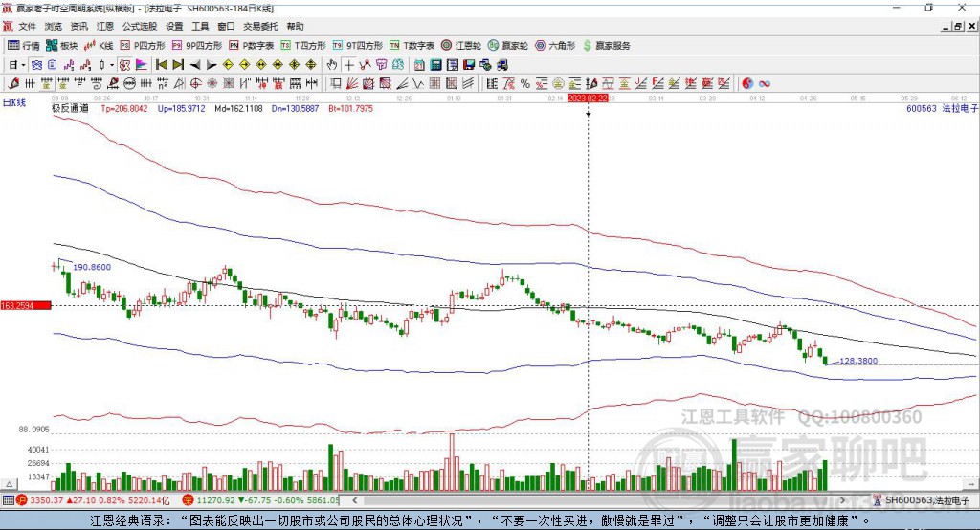Image resolution: width=980 pixels, height=530 pixels.
Task: Open the P四方形 tool
Action: (143, 46)
